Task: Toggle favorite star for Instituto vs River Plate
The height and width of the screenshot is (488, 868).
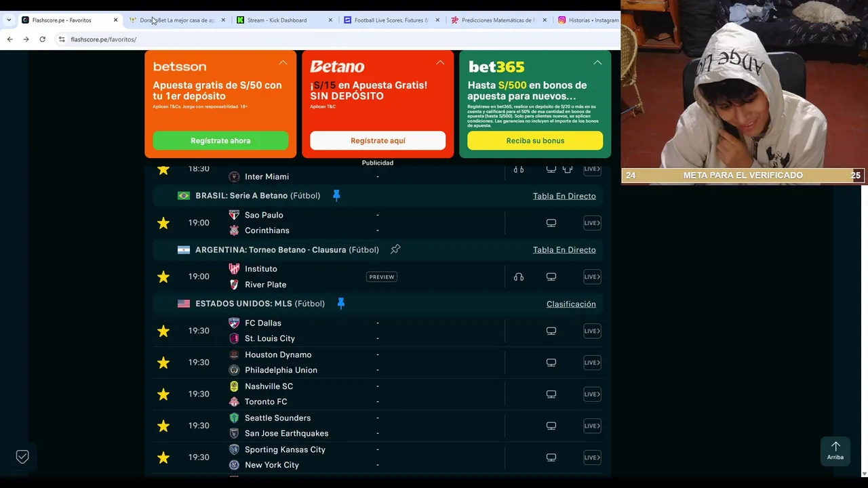Action: 163,277
